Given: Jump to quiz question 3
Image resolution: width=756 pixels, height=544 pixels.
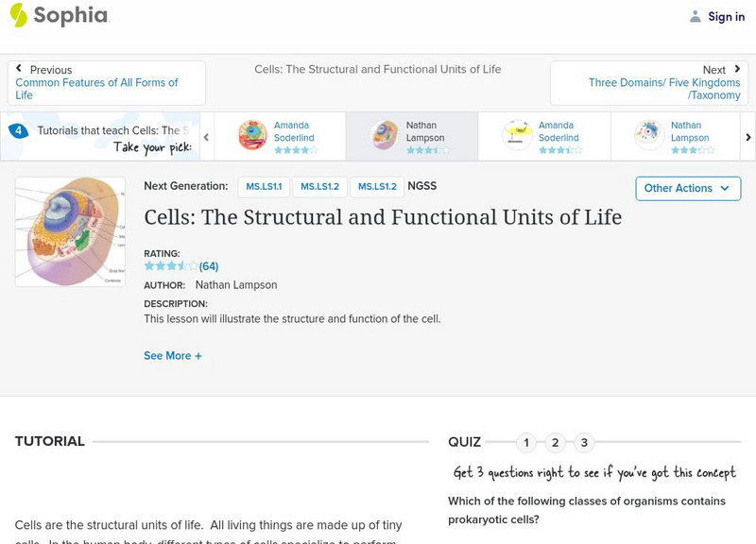Looking at the screenshot, I should pyautogui.click(x=585, y=442).
